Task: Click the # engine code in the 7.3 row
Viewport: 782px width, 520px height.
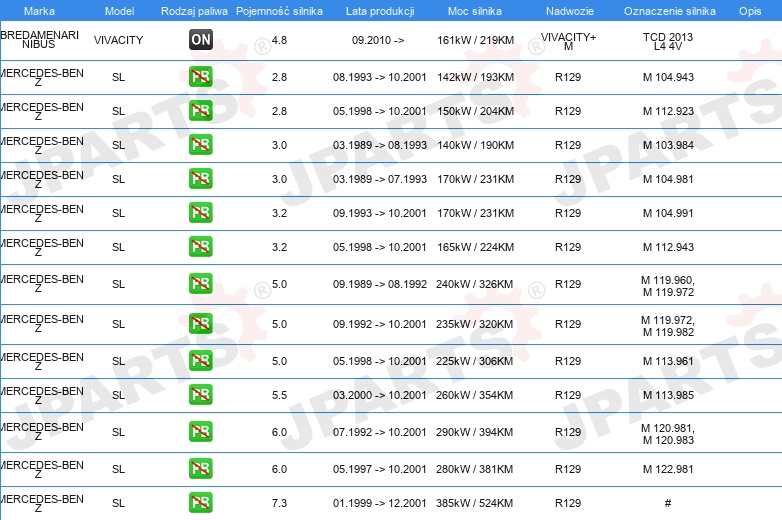Action: [x=668, y=503]
